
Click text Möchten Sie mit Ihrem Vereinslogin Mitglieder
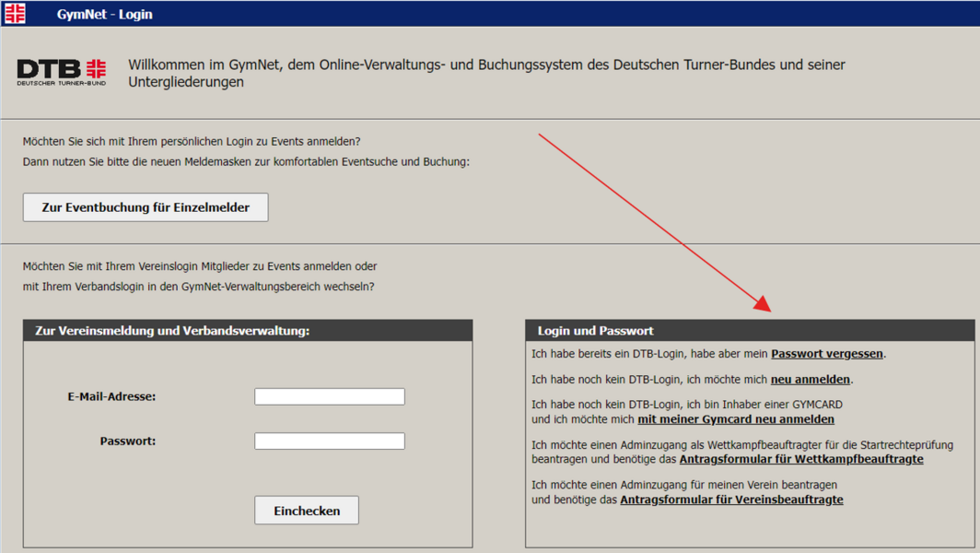(x=199, y=265)
